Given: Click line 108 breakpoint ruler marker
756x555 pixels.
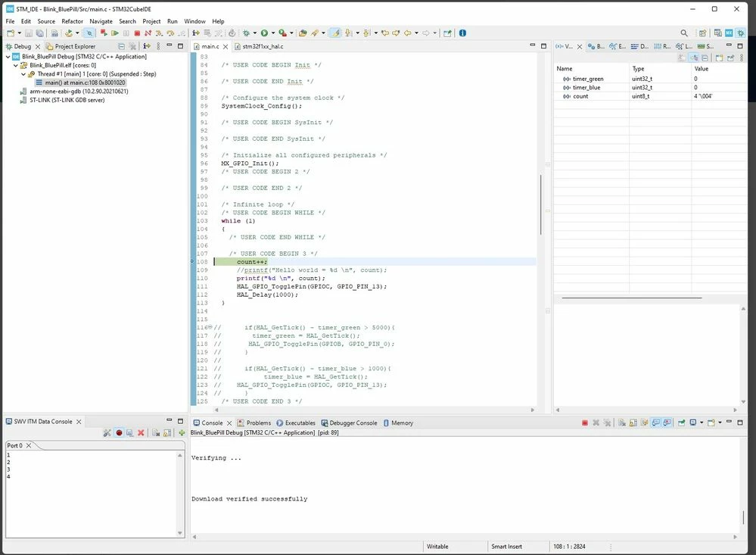Looking at the screenshot, I should pyautogui.click(x=192, y=261).
